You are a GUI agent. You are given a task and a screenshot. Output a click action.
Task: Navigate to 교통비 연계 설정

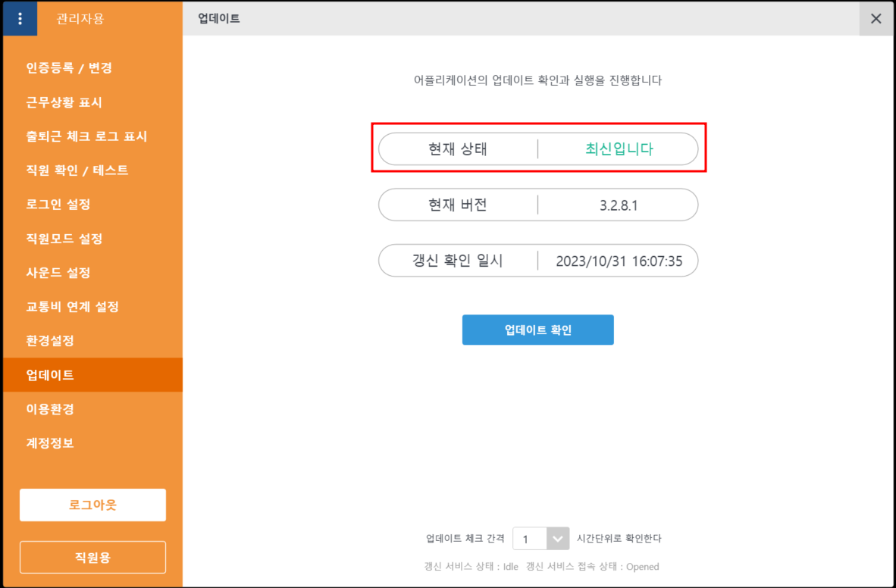point(72,307)
